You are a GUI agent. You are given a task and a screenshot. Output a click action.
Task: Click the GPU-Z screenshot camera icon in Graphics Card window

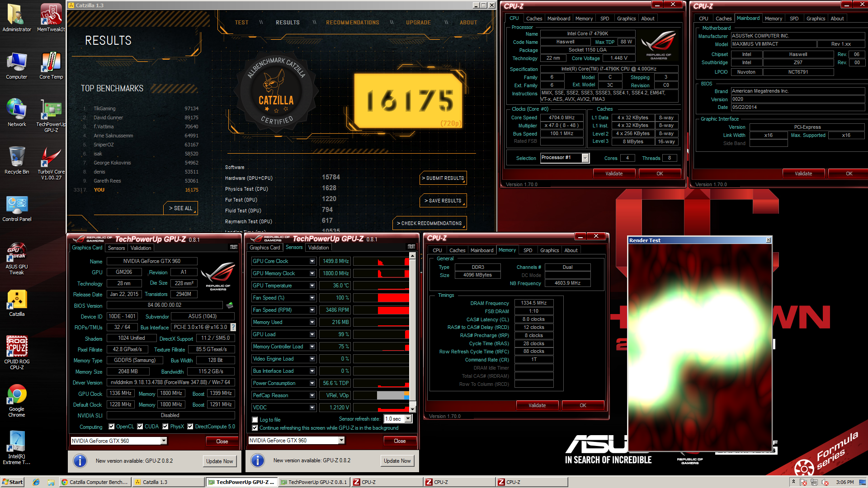click(x=234, y=247)
